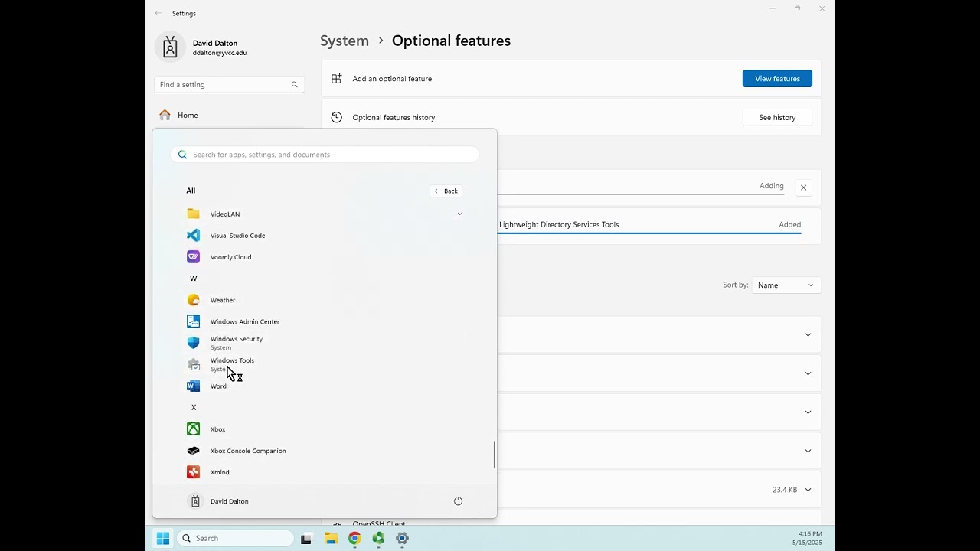Open File Explorer from the taskbar
This screenshot has height=551, width=980.
[x=331, y=538]
